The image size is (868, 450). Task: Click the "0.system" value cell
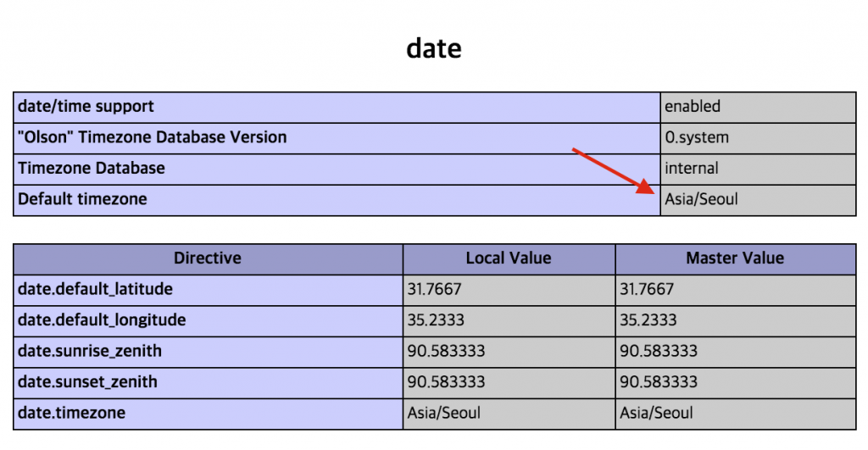point(758,138)
